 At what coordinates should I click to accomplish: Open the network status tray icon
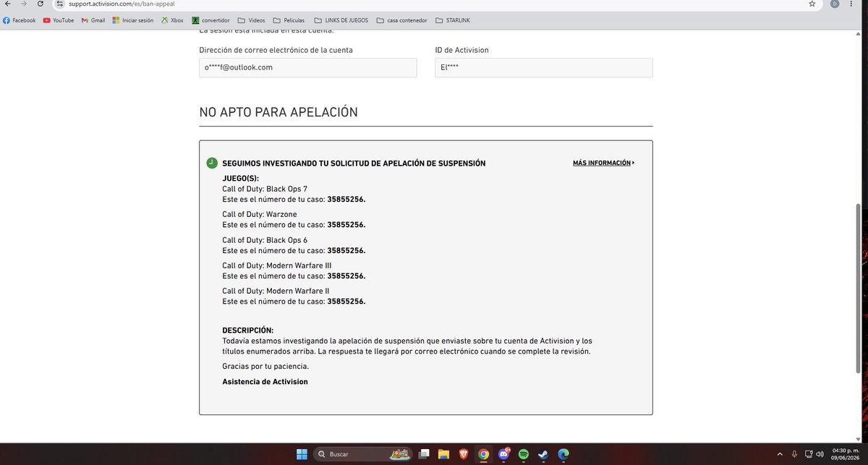point(809,454)
